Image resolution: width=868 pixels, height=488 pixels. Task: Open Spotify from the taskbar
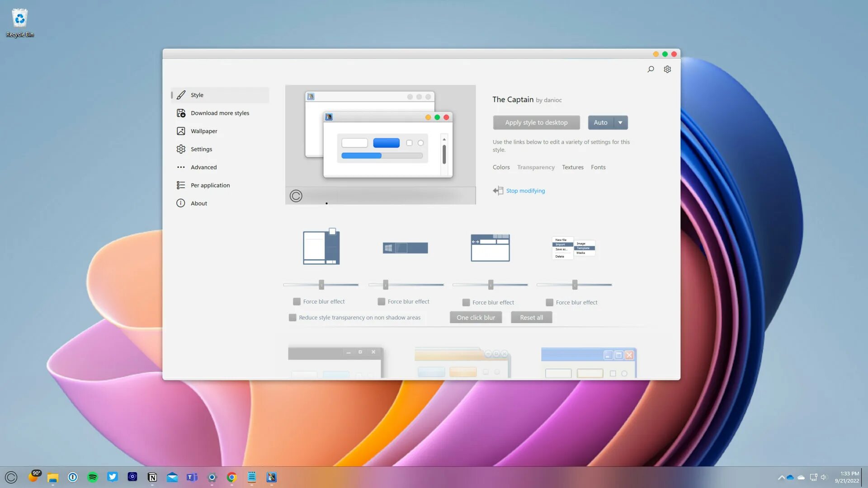point(93,477)
